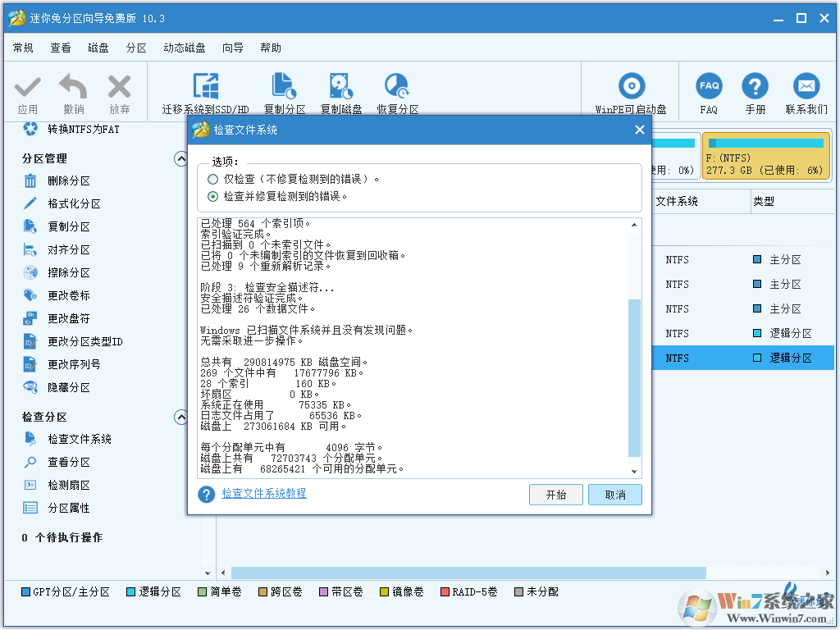Open WinPE可启动盘 builder
840x630 pixels.
tap(631, 86)
